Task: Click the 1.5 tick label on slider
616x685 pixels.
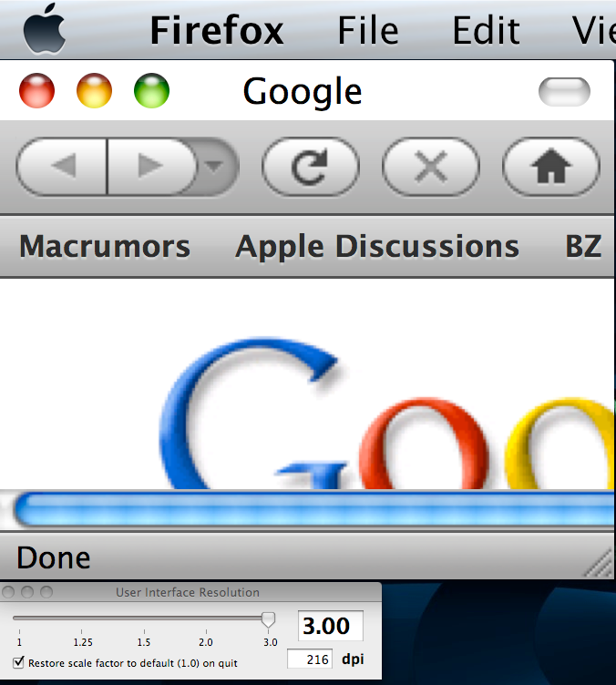Action: click(144, 642)
